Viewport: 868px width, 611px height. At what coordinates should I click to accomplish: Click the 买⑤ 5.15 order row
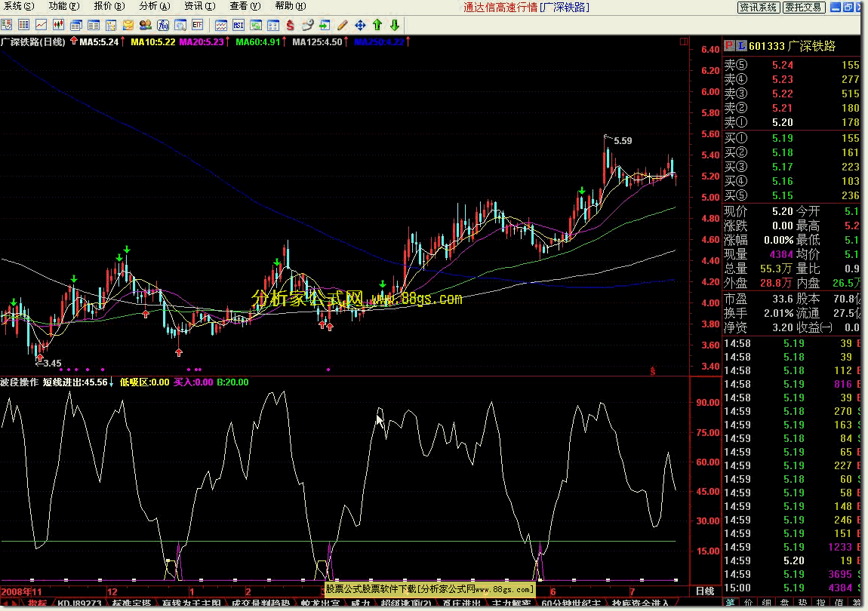coord(793,195)
